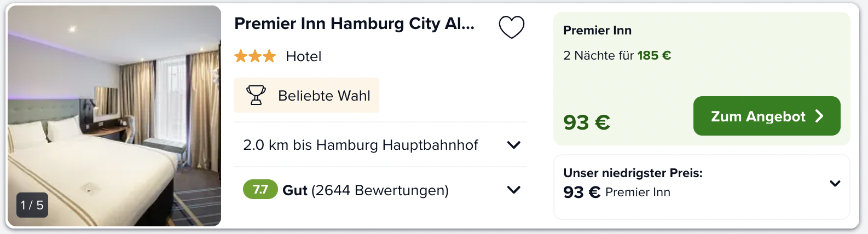Viewport: 868px width, 234px height.
Task: Click the 2 Nächte für 185 € text
Action: point(617,55)
